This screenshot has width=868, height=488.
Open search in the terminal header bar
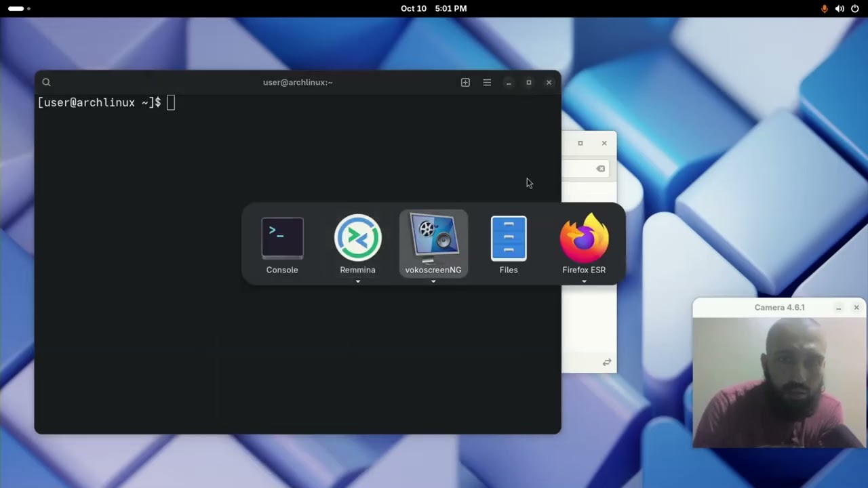[x=46, y=82]
